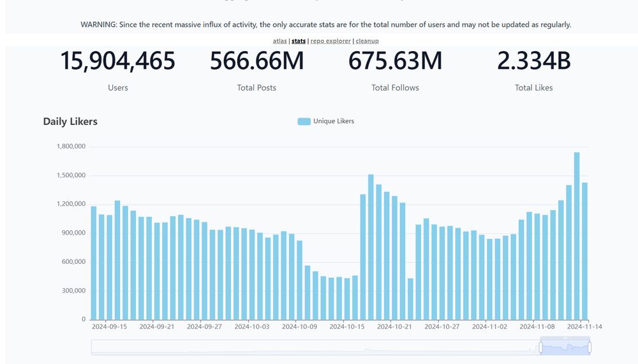
Task: Click the 600,000 y-axis label
Action: [73, 262]
